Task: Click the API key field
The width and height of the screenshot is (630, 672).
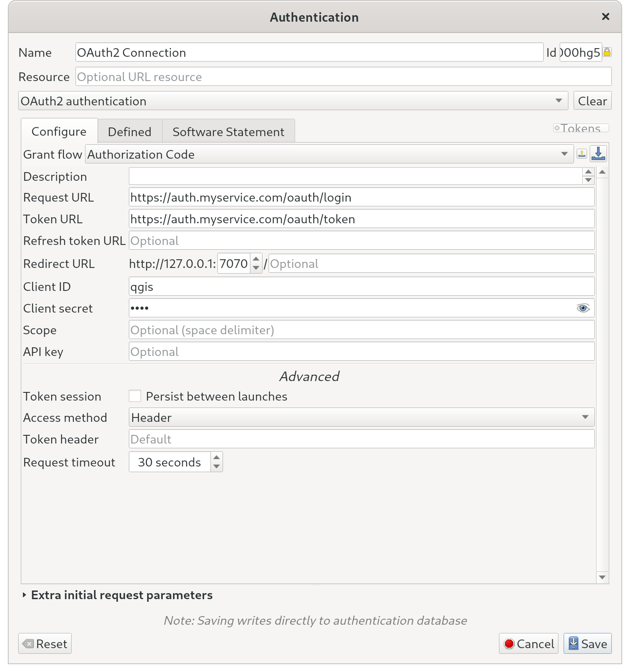Action: pos(362,352)
